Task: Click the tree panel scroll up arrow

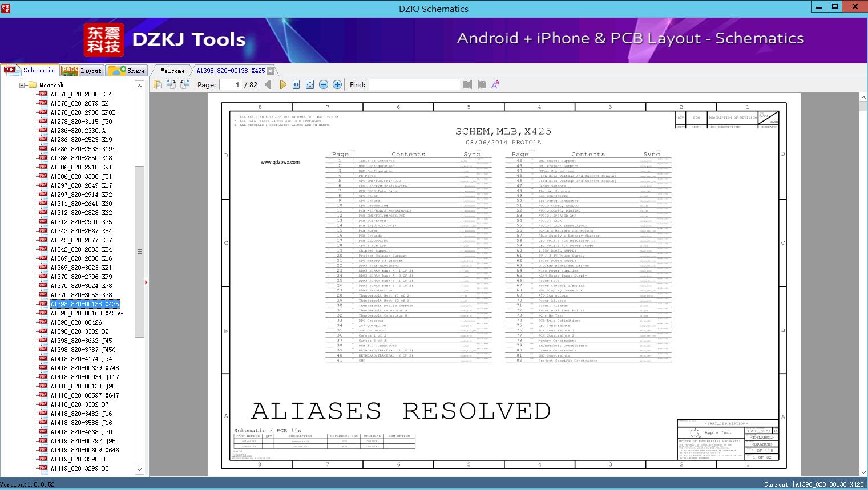Action: (139, 85)
